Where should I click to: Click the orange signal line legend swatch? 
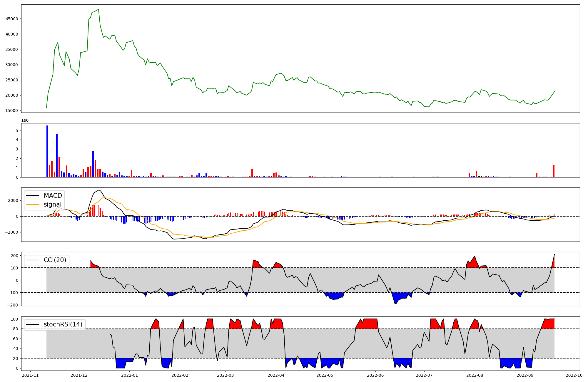click(33, 205)
